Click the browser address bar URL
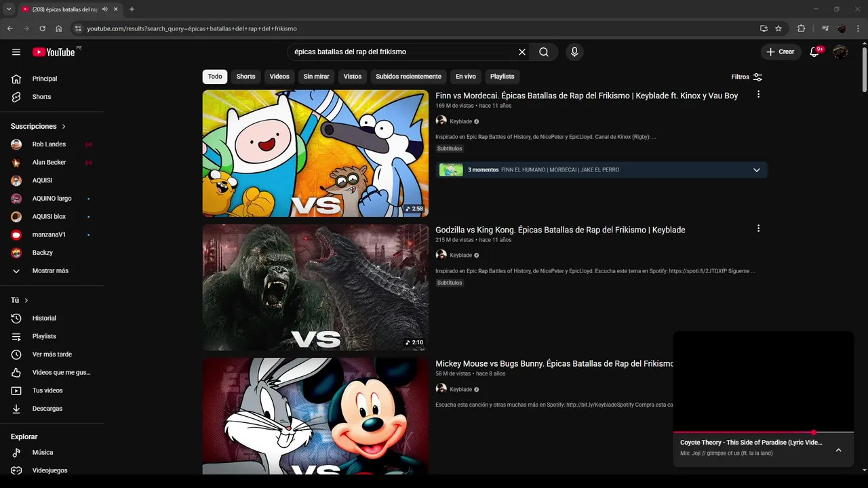The height and width of the screenshot is (488, 868). click(192, 28)
